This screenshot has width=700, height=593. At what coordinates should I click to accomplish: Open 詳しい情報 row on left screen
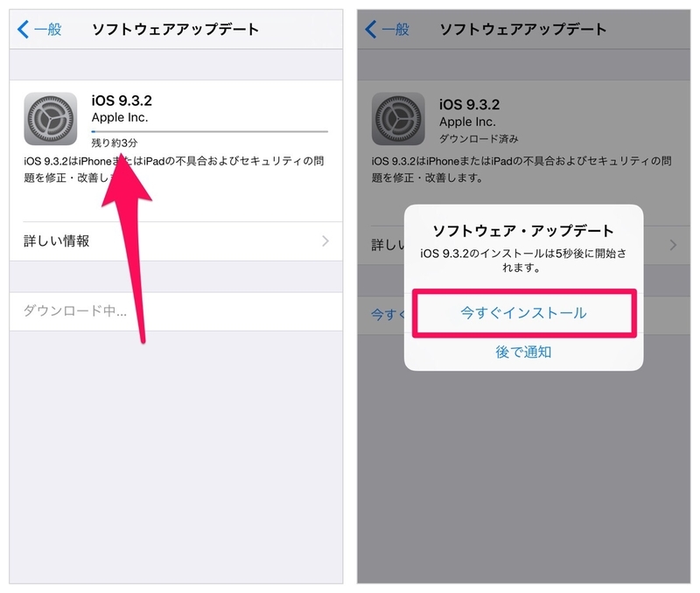coord(176,241)
